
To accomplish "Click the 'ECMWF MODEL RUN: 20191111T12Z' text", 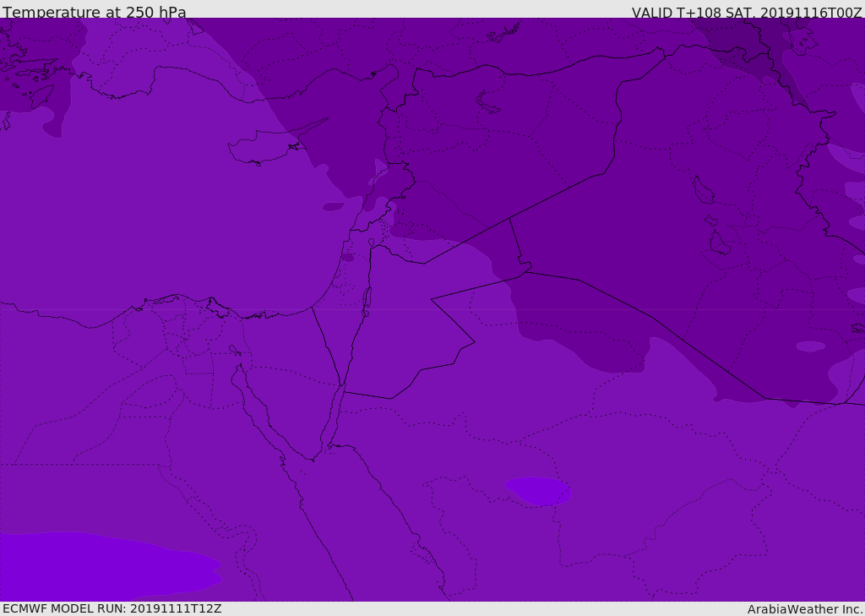I will (x=112, y=609).
